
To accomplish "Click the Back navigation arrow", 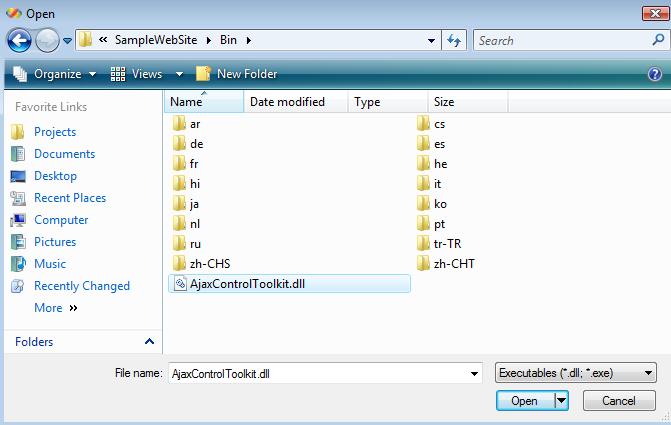I will 19,41.
